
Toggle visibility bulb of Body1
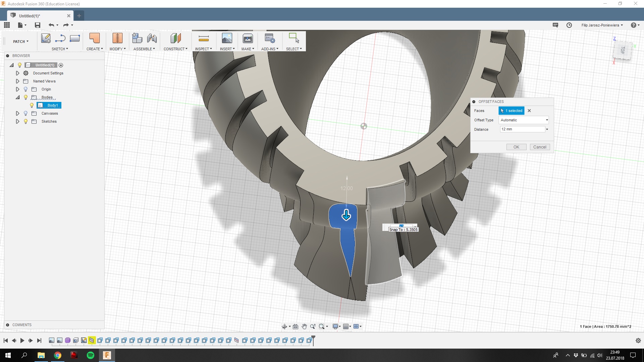(32, 105)
